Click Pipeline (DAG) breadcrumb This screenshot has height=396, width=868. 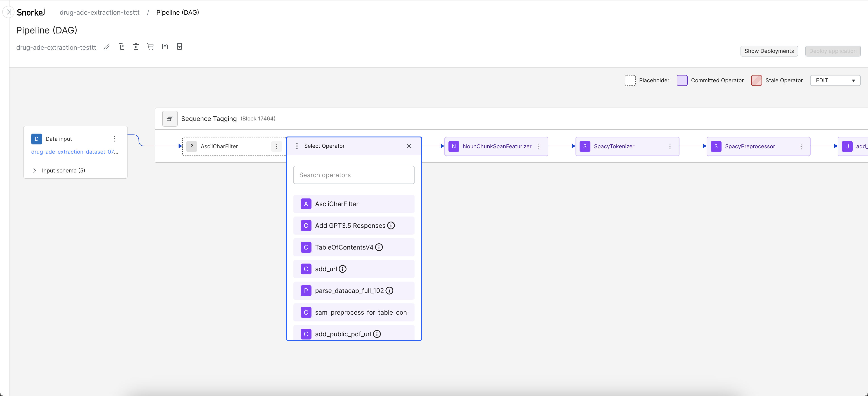coord(178,12)
